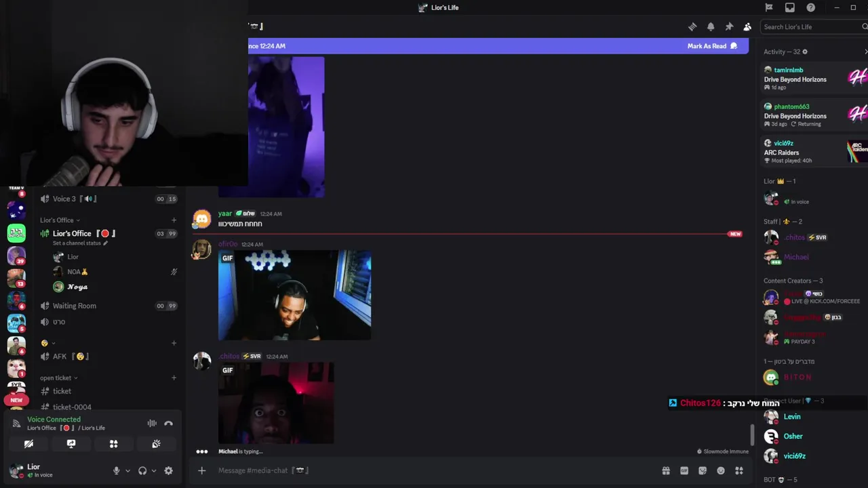Click the NEW unread server badge
The height and width of the screenshot is (488, 868).
click(16, 400)
